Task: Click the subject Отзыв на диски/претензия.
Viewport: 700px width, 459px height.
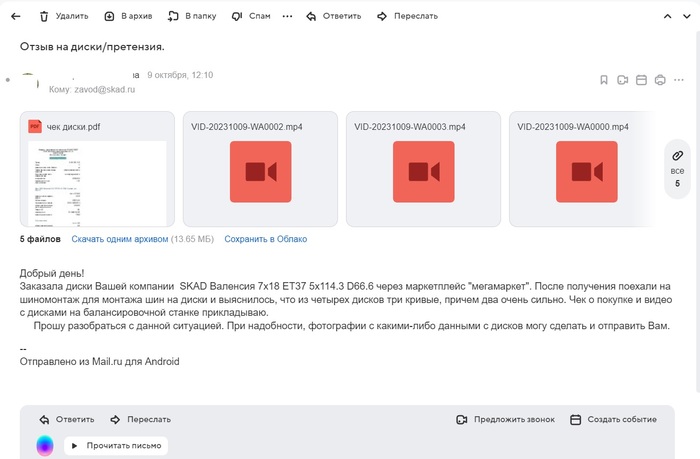Action: coord(92,46)
